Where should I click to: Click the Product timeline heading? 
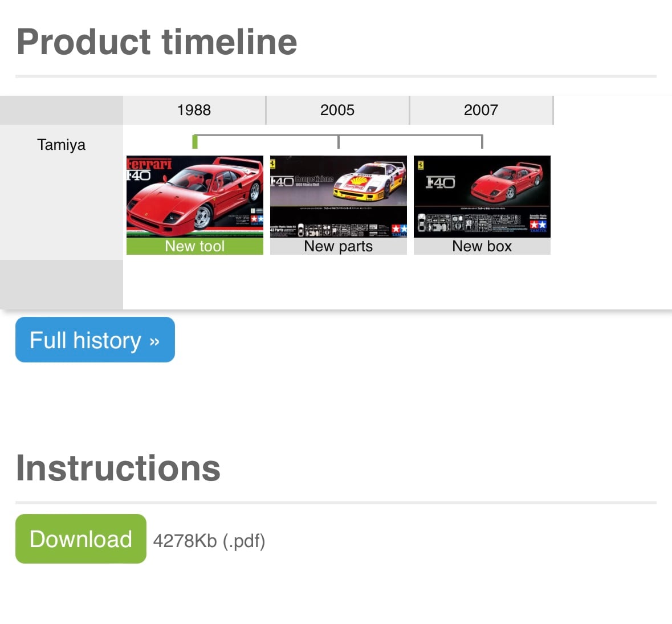157,42
